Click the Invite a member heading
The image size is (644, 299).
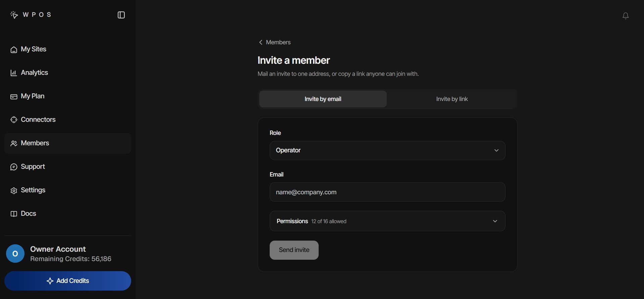[293, 60]
